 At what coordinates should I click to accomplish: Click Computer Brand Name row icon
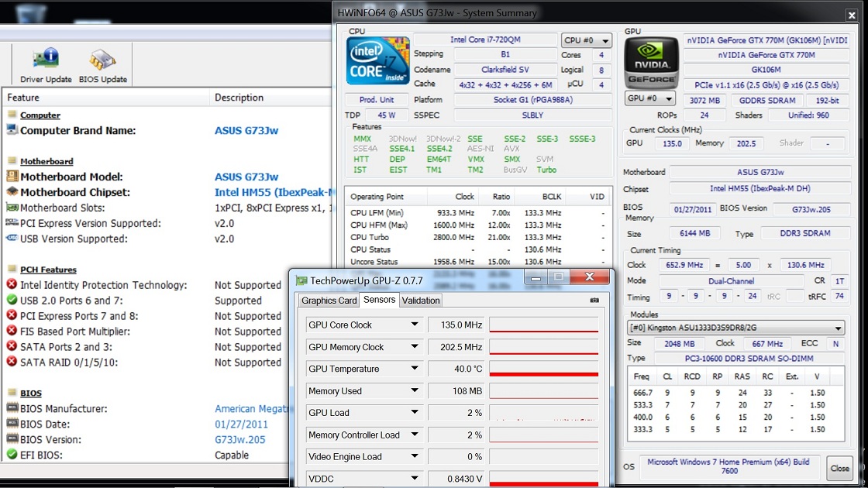coord(12,129)
